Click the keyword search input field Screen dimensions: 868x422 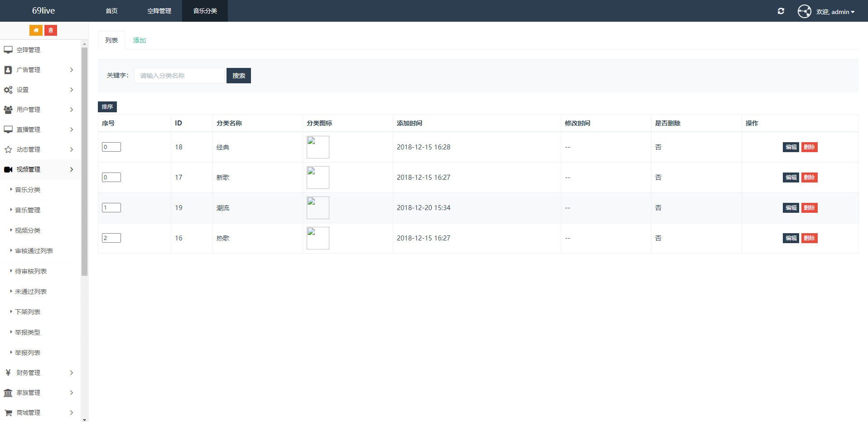pos(179,76)
